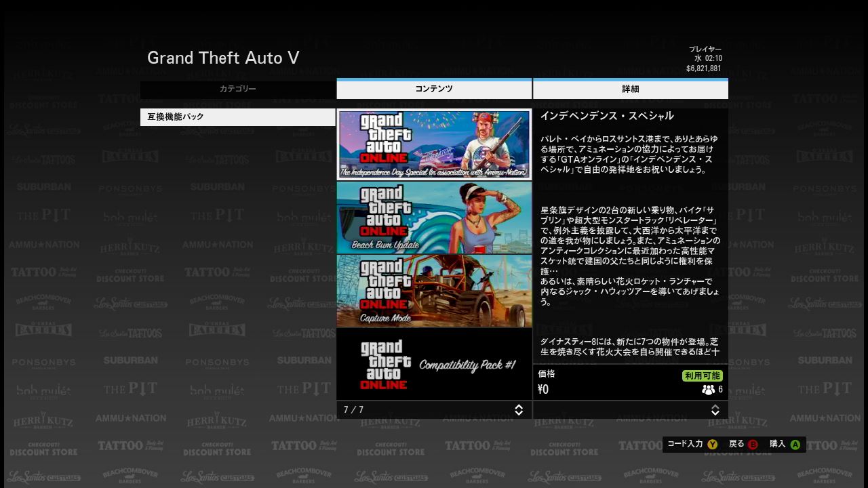This screenshot has height=488, width=868.
Task: Click the 価格 price label
Action: pyautogui.click(x=547, y=374)
